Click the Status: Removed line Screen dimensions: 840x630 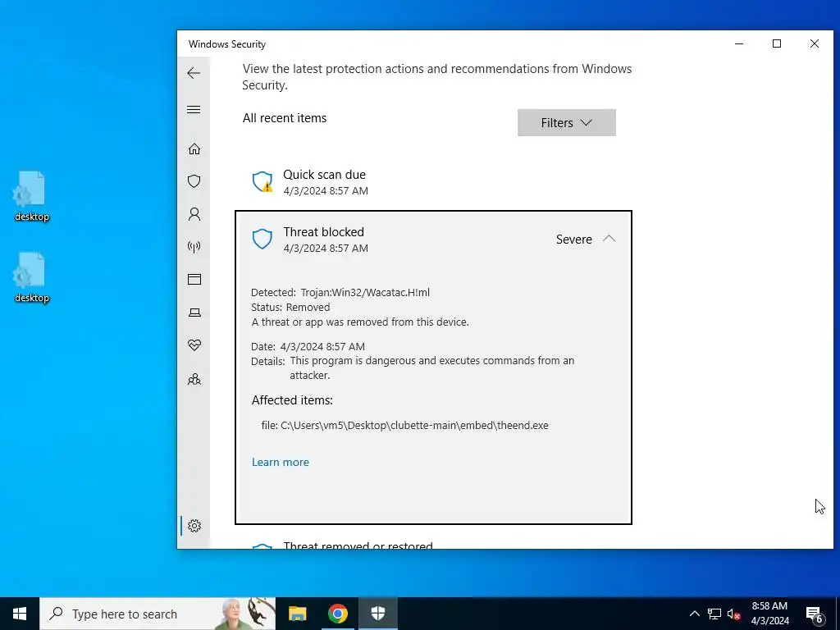290,308
